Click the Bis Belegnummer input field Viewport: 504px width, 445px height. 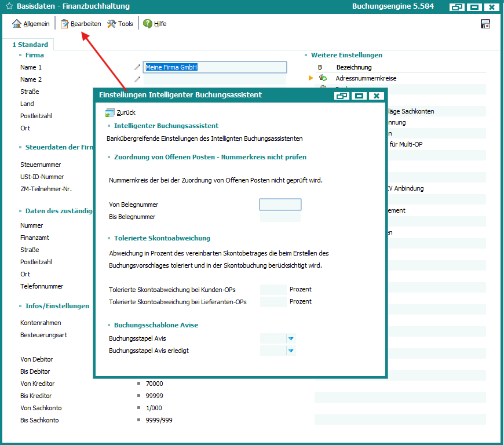click(280, 217)
